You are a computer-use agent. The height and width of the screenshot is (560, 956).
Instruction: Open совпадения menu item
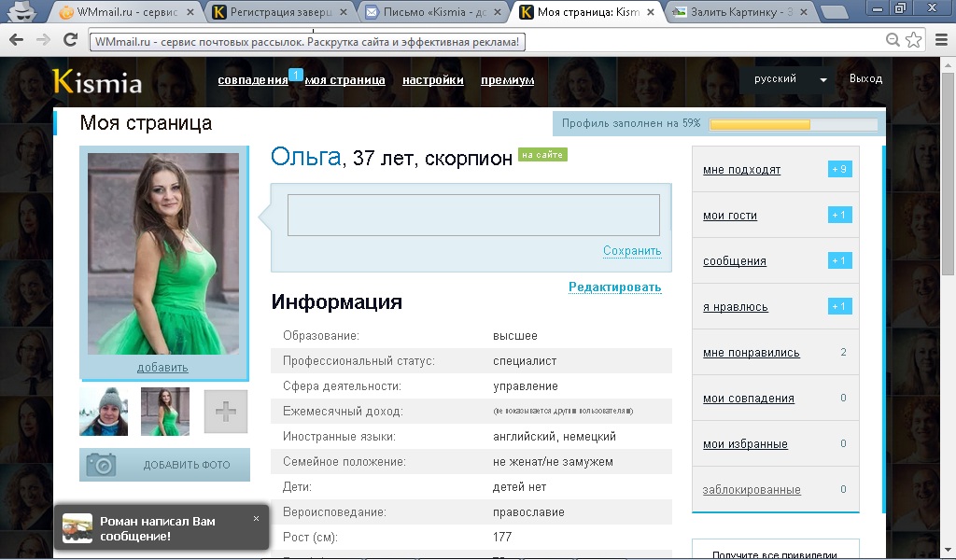(x=253, y=80)
